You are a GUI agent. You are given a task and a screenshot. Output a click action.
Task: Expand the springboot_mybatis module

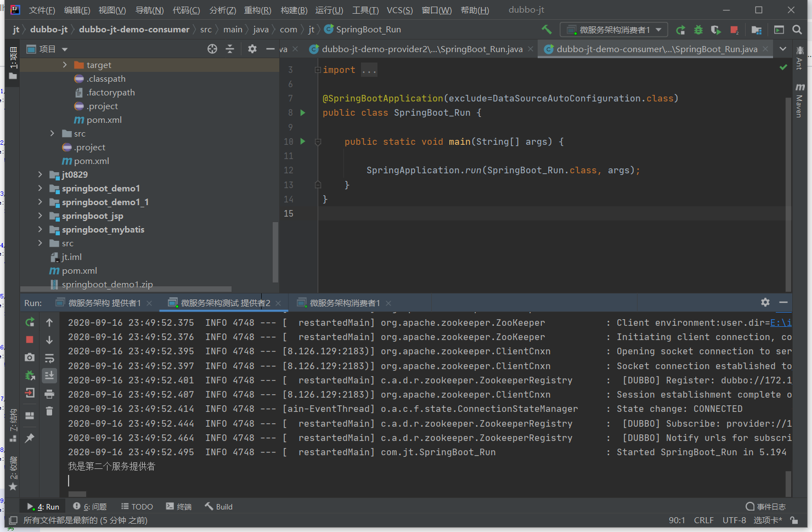40,229
